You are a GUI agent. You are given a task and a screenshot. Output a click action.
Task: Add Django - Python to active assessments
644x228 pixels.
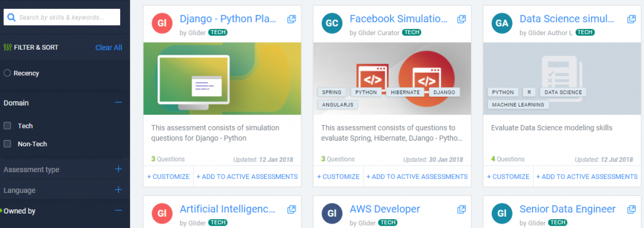click(247, 176)
